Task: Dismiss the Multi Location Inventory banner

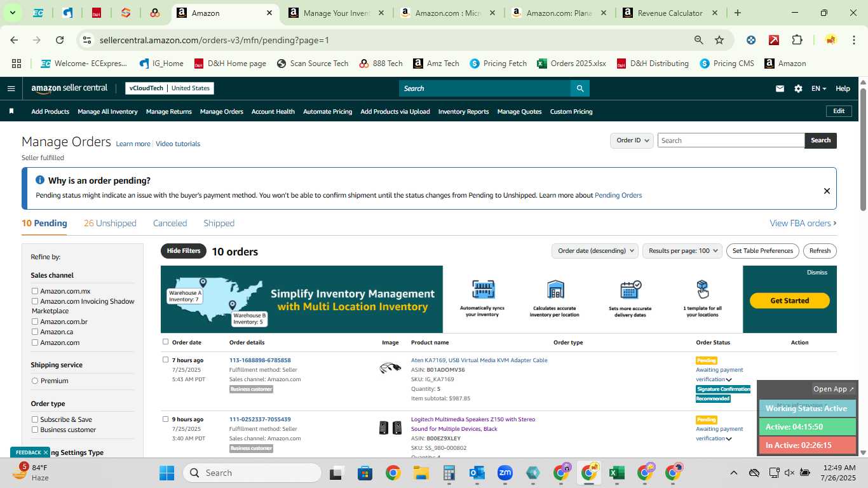Action: 817,273
